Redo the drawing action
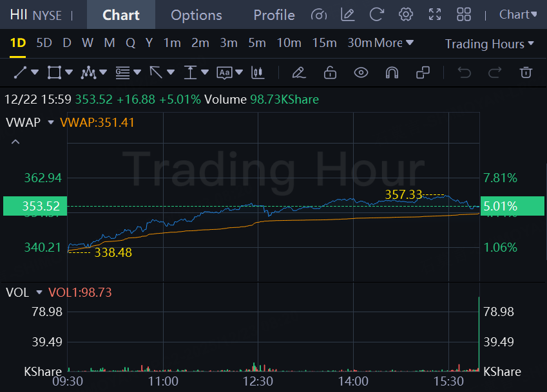 (495, 73)
